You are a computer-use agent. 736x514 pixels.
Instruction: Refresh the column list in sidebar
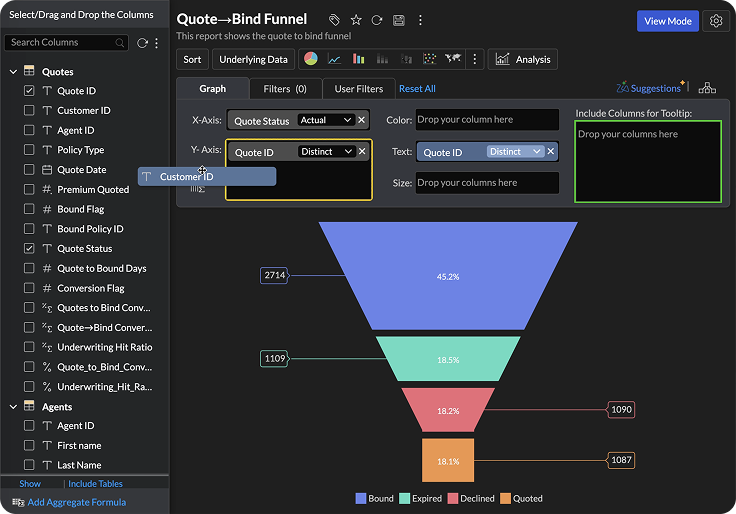142,43
